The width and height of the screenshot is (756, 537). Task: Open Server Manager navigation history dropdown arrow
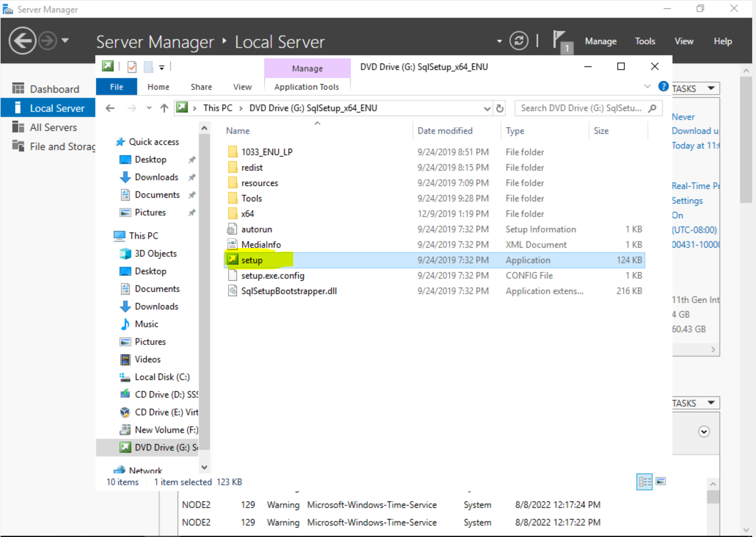65,41
